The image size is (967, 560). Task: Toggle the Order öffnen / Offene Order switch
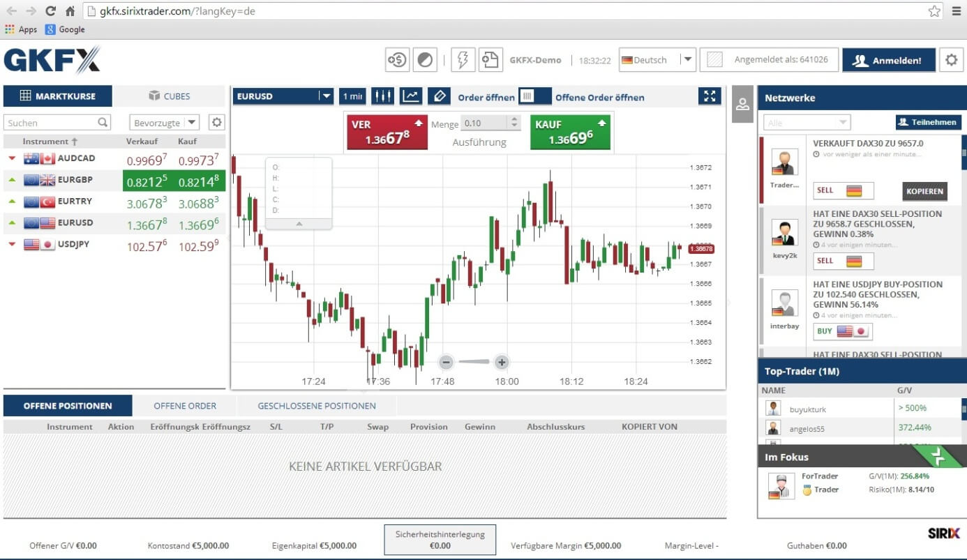tap(535, 96)
